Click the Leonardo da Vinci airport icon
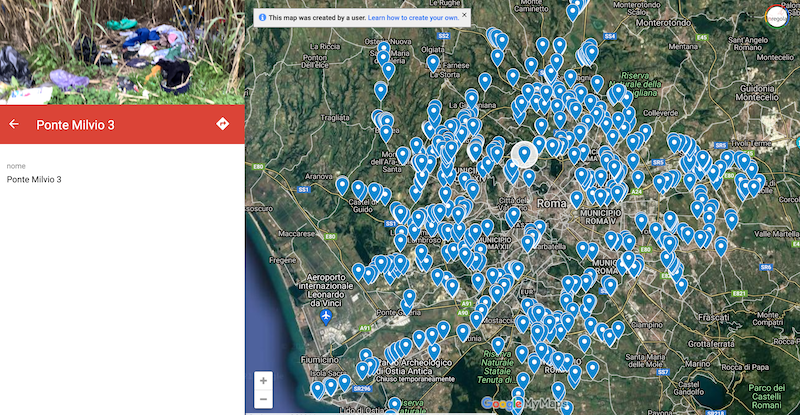The image size is (800, 415). coord(326,316)
